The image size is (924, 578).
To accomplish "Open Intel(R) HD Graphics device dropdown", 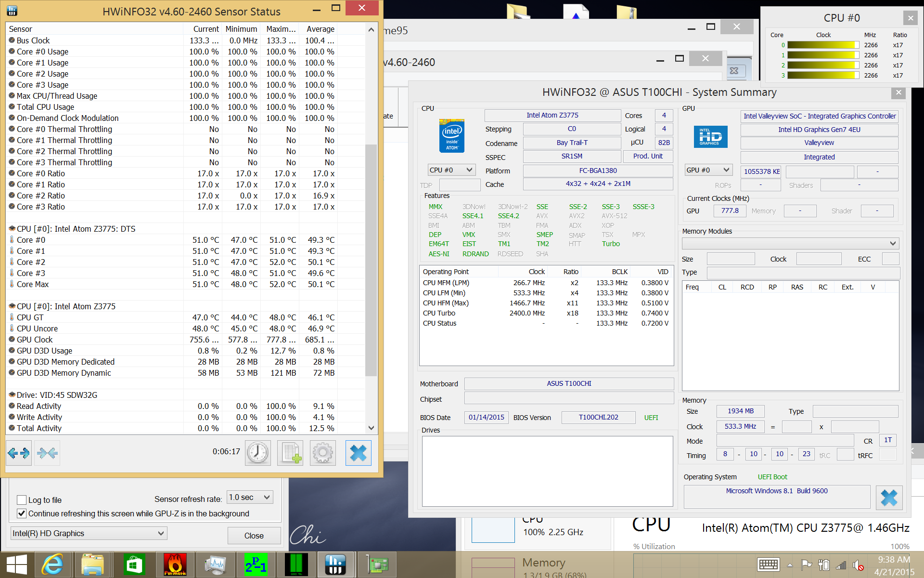I will 89,533.
